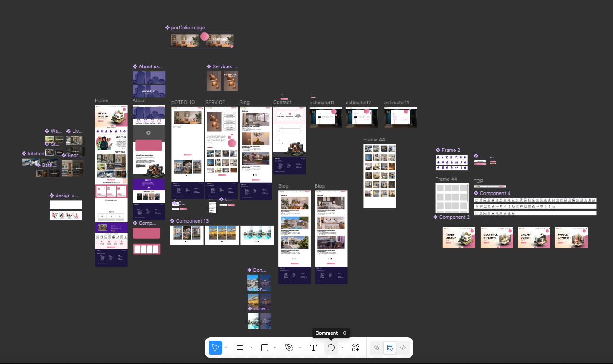Switch to Draw mode
613x364 pixels.
pyautogui.click(x=377, y=348)
